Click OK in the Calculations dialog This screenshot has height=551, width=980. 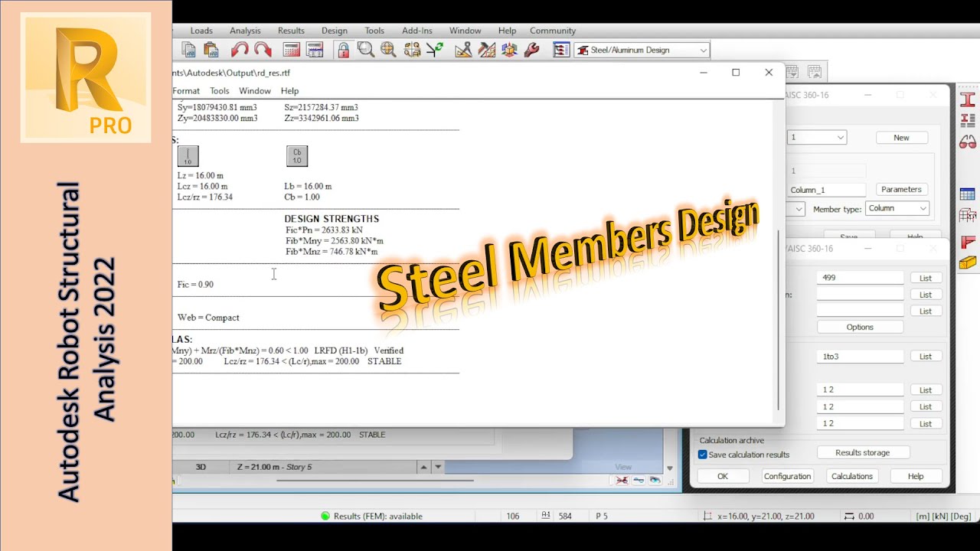pos(723,476)
